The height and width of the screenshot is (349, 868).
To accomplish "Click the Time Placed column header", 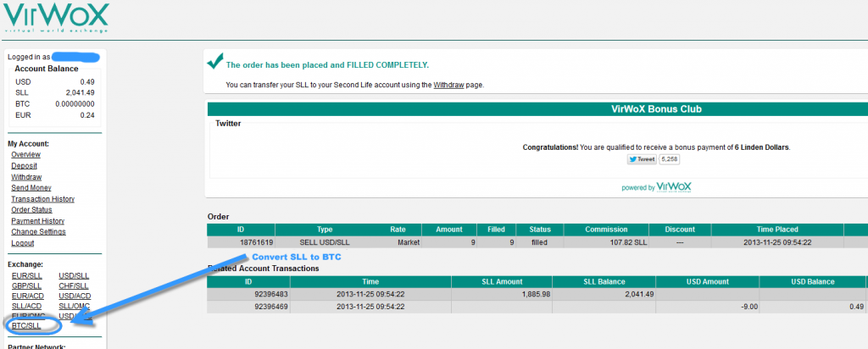I will (x=777, y=229).
